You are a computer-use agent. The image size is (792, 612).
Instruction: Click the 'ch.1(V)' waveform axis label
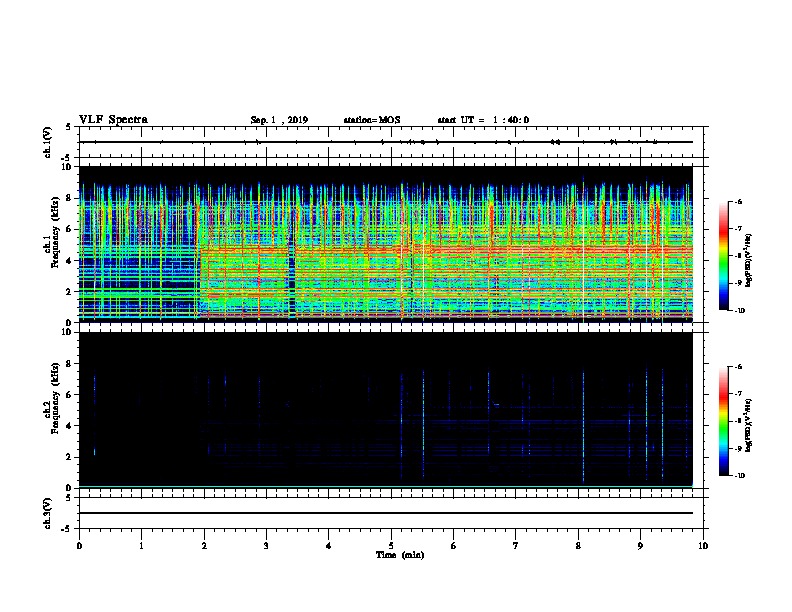[48, 142]
